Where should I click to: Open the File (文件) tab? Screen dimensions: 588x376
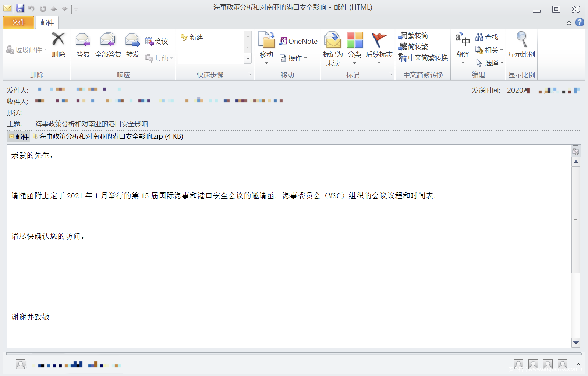[x=18, y=22]
